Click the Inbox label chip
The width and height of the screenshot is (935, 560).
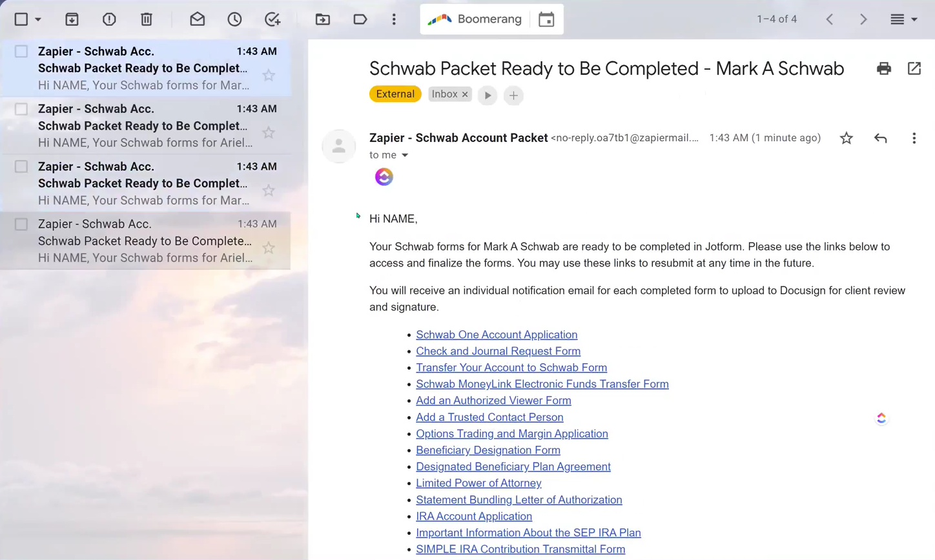click(x=444, y=94)
